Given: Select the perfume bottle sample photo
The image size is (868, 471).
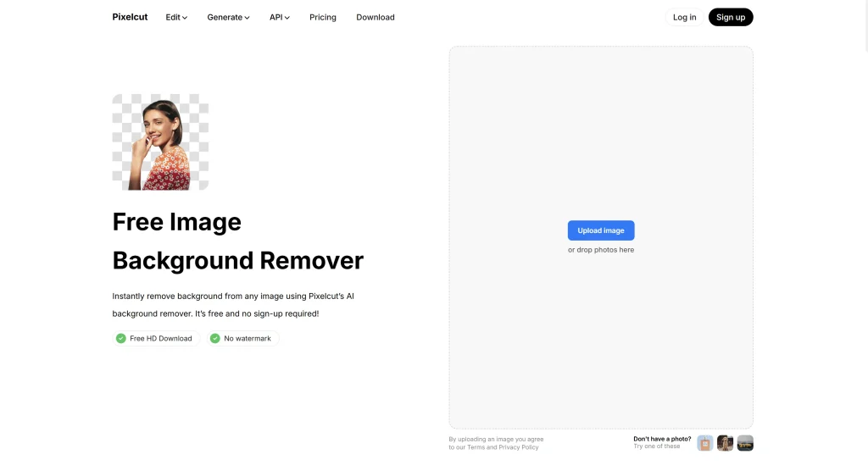Looking at the screenshot, I should (705, 443).
